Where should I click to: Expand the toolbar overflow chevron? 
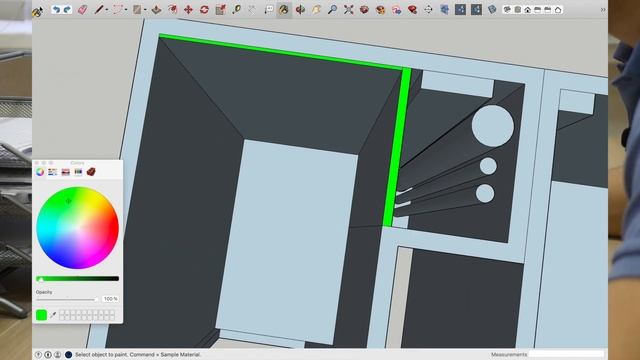pos(602,10)
